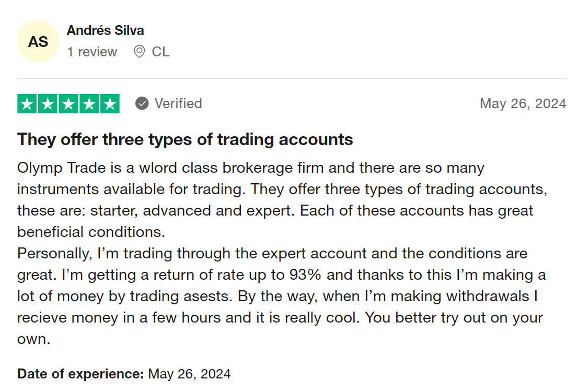Click the fifth green rating star
This screenshot has height=392, width=578.
coord(110,104)
